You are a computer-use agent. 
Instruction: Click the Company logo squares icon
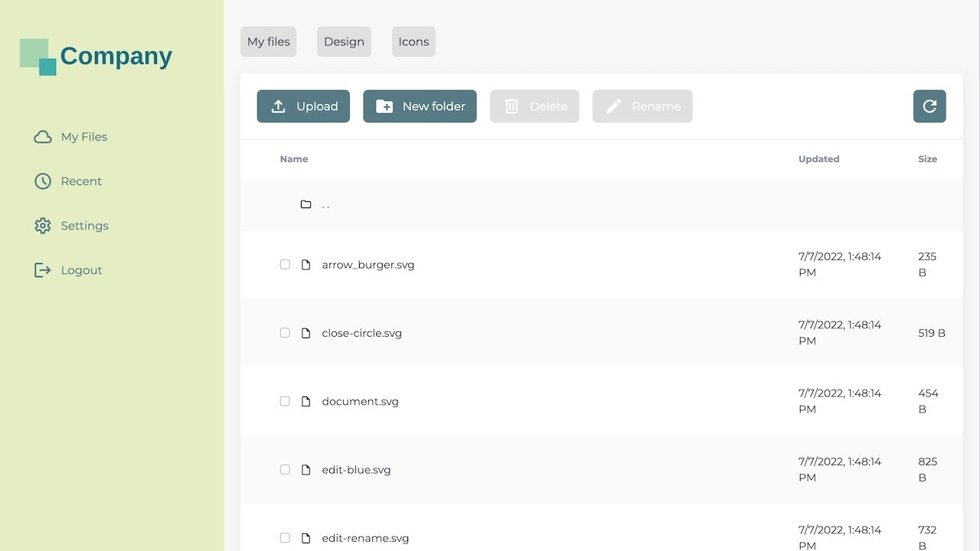[x=38, y=57]
